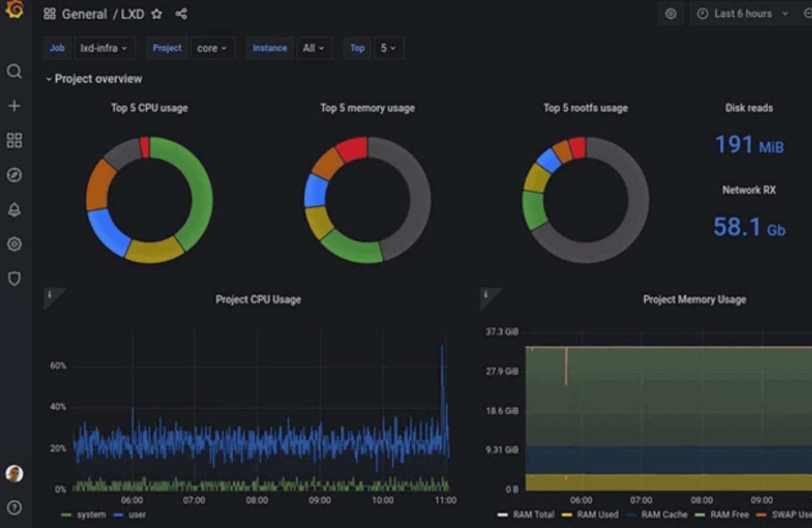Click info icon on Project CPU Usage panel

[x=50, y=294]
